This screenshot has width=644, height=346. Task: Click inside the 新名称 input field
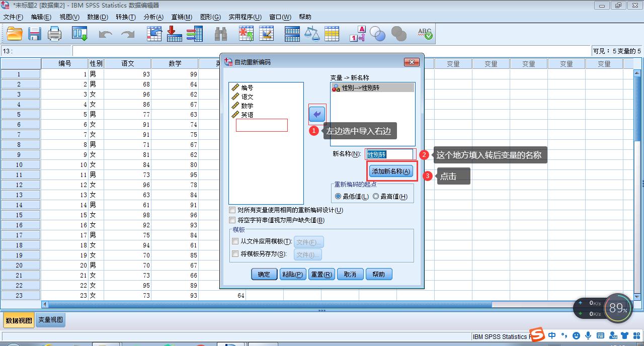point(391,154)
